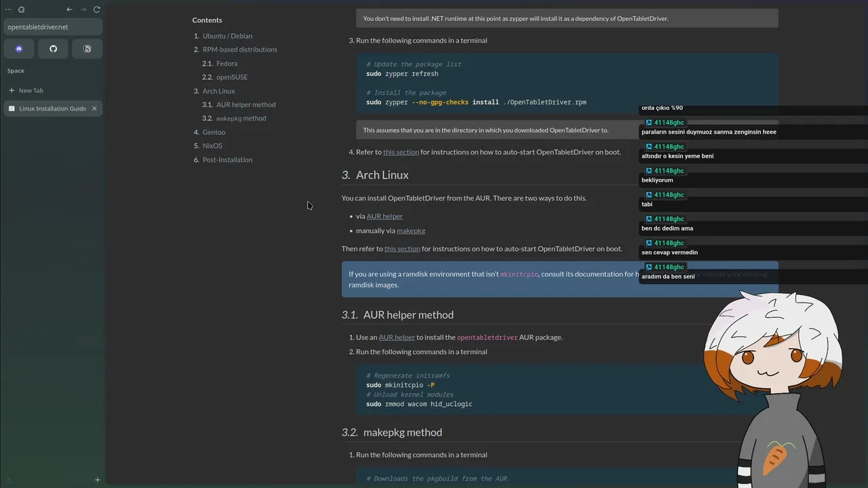Go back to the previous page

click(x=69, y=9)
